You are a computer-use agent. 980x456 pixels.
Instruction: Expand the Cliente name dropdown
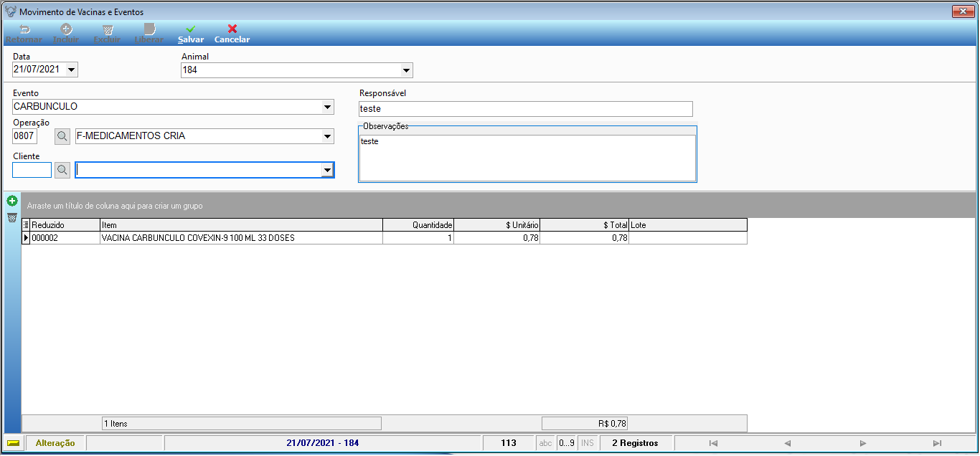(327, 170)
